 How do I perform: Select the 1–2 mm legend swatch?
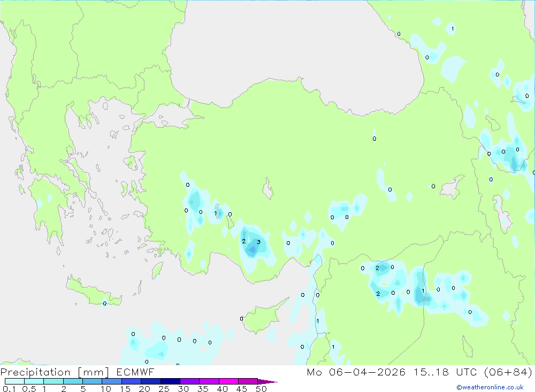(53, 381)
